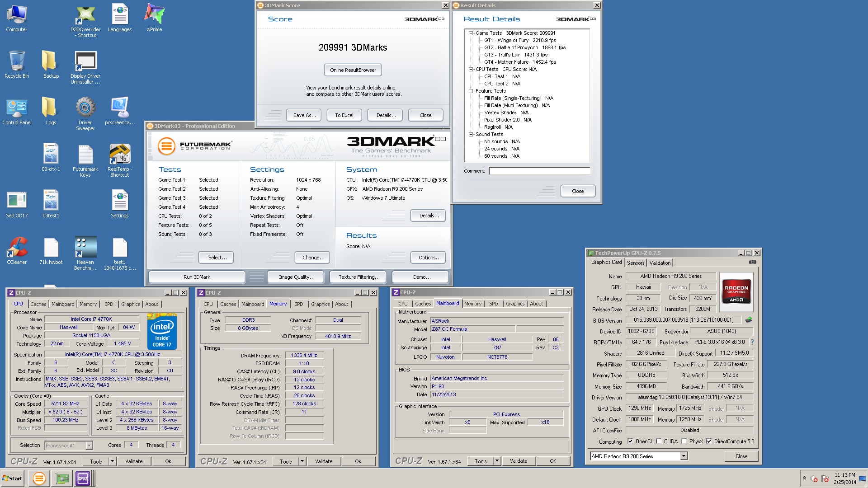
Task: Open the wPrime desktop icon
Action: click(154, 18)
